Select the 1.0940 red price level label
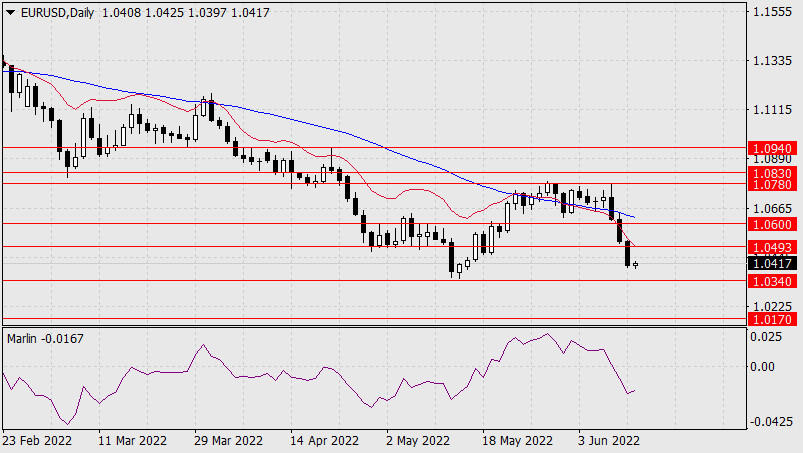 (773, 148)
